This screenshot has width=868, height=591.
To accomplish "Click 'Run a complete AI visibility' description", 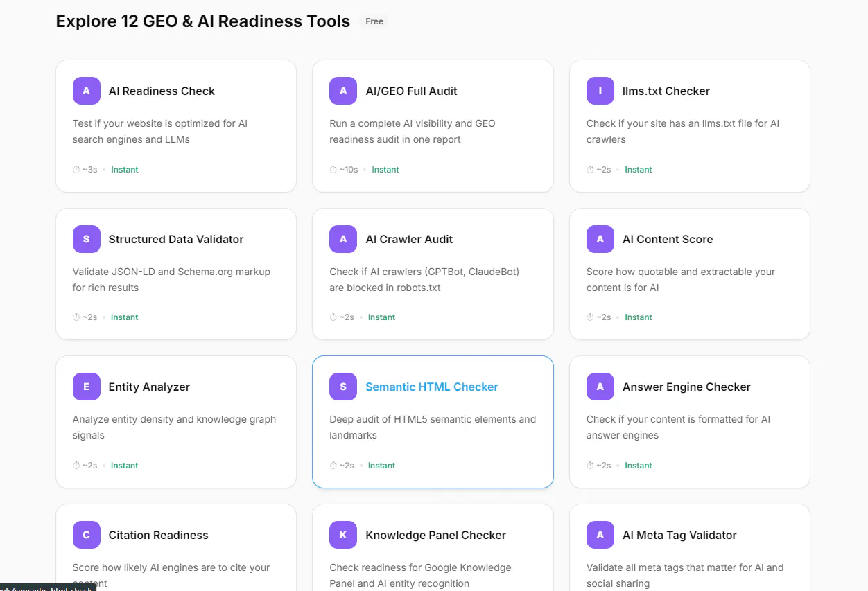I will click(413, 132).
